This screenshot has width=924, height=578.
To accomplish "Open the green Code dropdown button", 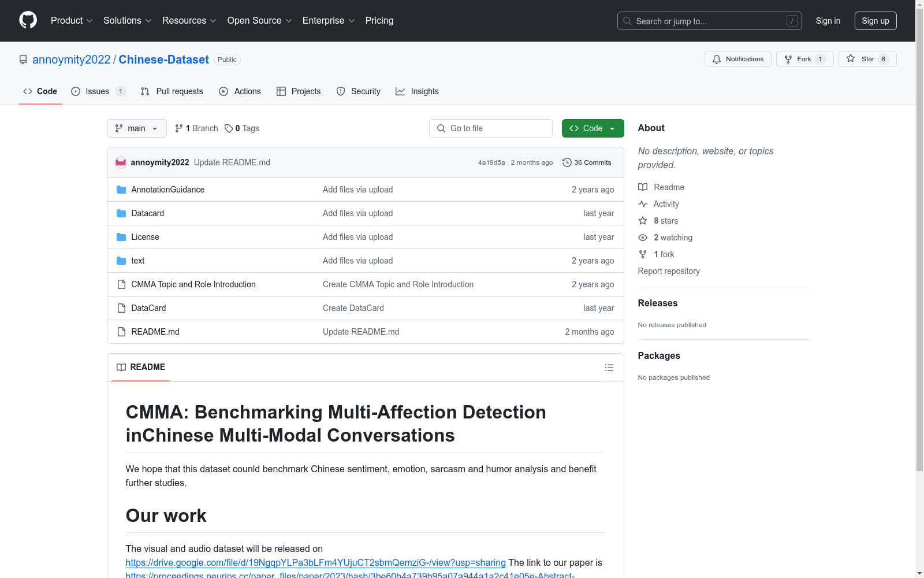I will coord(593,128).
